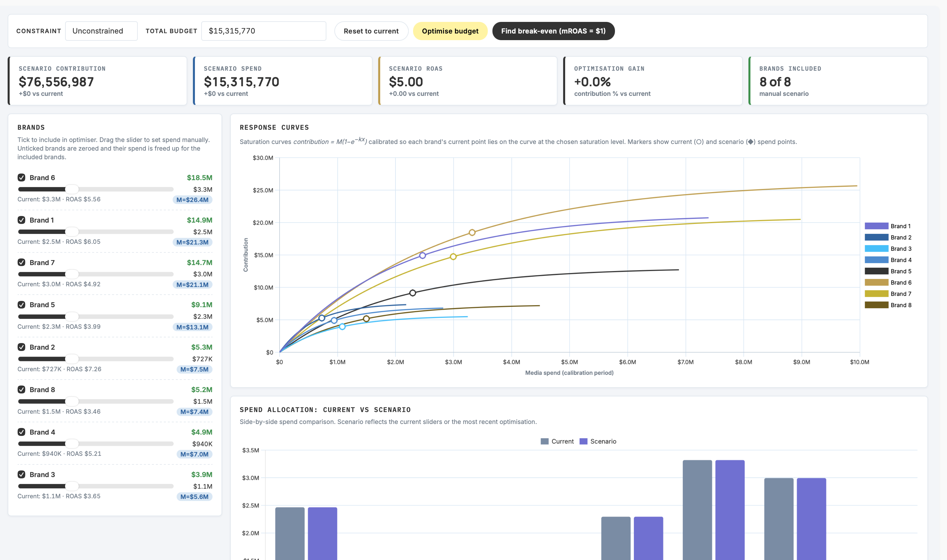Untick the Brand 3 checkbox
The image size is (947, 560).
(22, 474)
